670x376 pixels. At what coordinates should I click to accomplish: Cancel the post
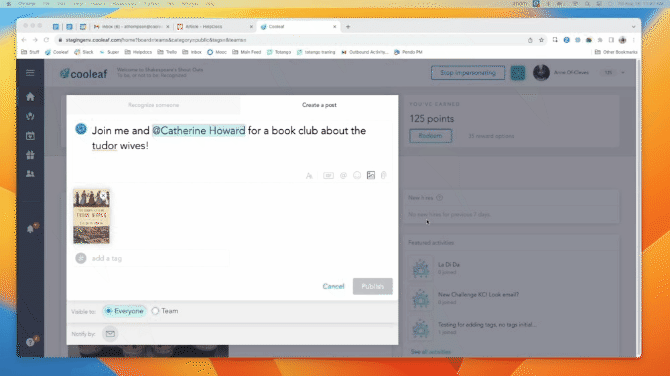333,286
